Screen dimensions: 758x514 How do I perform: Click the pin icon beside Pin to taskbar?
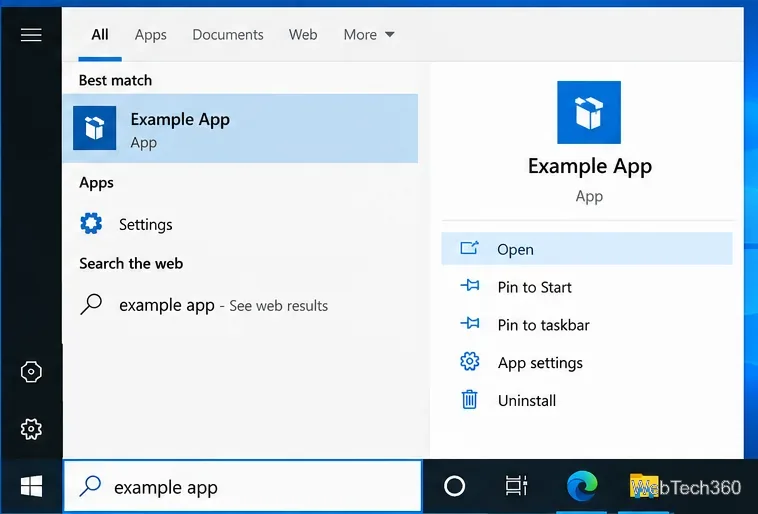tap(470, 323)
